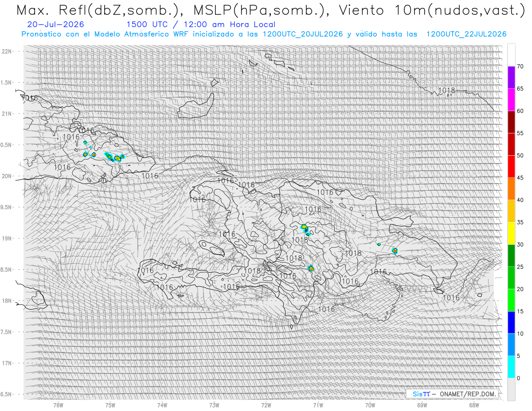Click the '76W' longitude label
Viewport: 532px width, 411px height.
(58, 405)
